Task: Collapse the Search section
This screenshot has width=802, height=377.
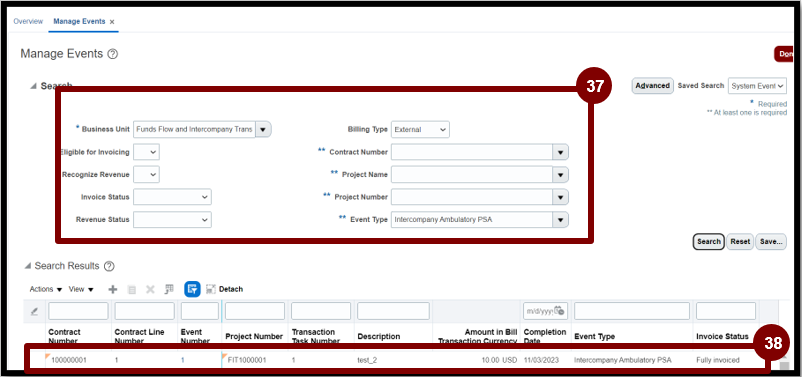Action: click(33, 86)
